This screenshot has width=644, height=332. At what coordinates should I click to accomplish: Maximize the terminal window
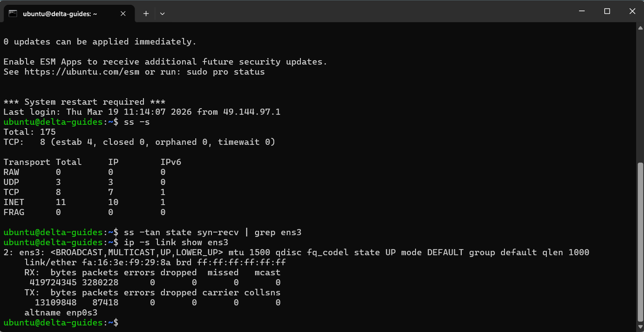(607, 11)
